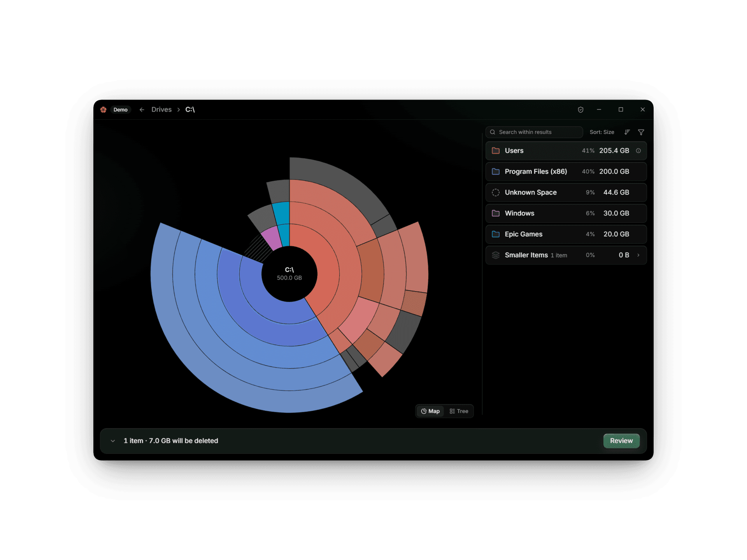
Task: Switch to Map view
Action: pyautogui.click(x=430, y=411)
